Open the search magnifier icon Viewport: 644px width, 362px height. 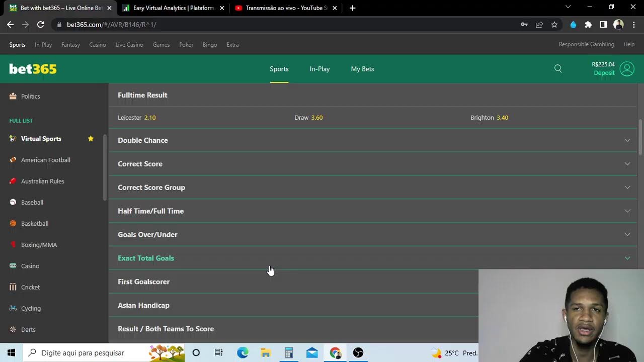558,69
